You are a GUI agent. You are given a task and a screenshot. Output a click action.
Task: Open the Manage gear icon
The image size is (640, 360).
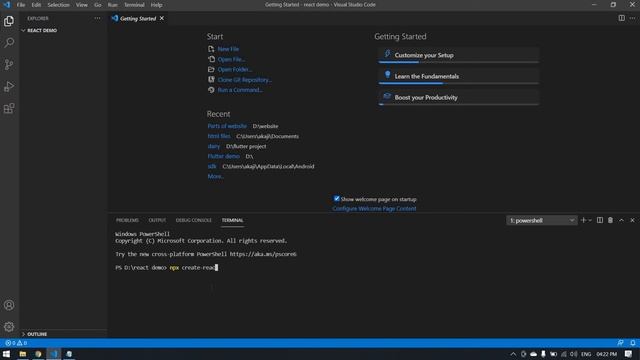9,327
